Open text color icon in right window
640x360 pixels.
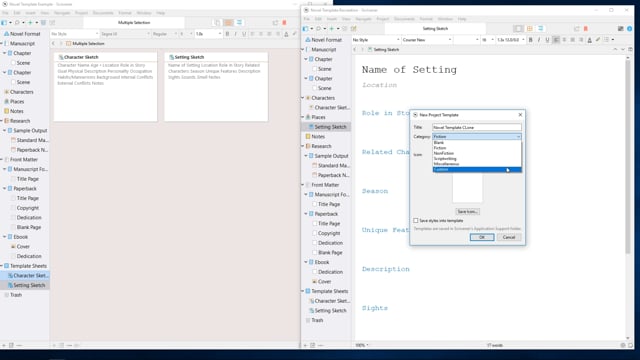coord(589,40)
